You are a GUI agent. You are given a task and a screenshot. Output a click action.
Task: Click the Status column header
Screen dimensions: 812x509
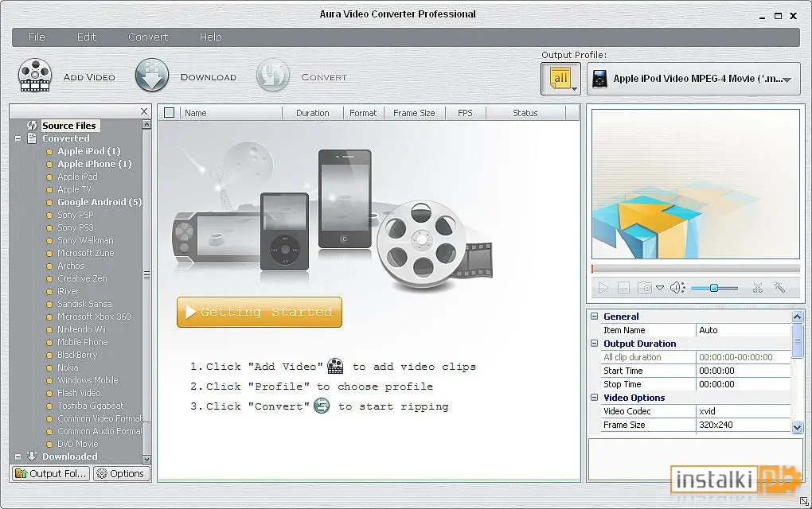click(x=525, y=113)
